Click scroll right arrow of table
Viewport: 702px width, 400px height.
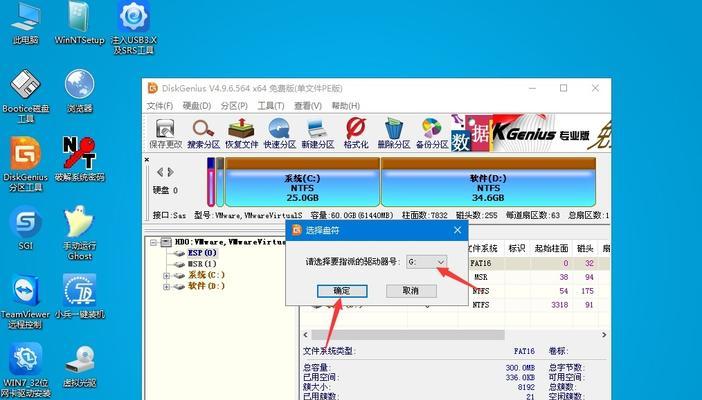coord(604,335)
